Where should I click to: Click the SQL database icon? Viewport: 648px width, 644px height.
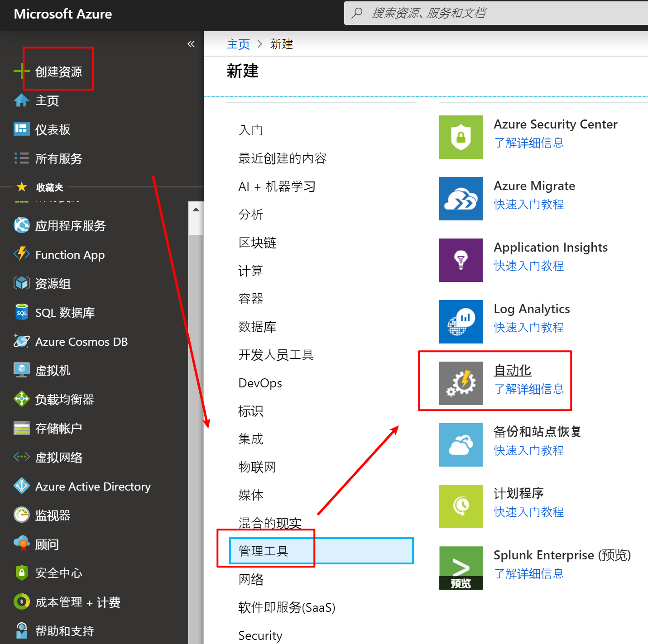21,312
